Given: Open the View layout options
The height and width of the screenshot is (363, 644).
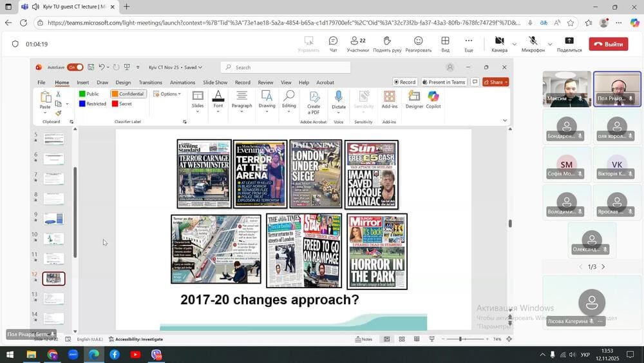Looking at the screenshot, I should tap(445, 43).
